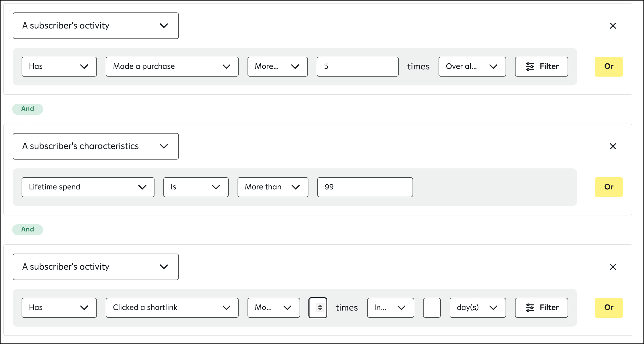Click the empty days count field
This screenshot has width=644, height=344.
coord(432,308)
